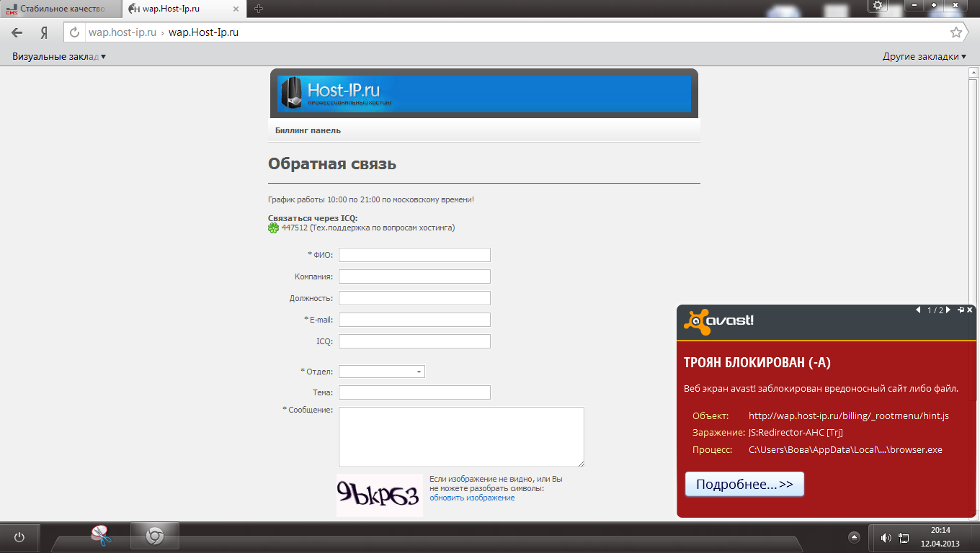
Task: Click the Подробнее...>> button in avast alert
Action: pos(744,485)
